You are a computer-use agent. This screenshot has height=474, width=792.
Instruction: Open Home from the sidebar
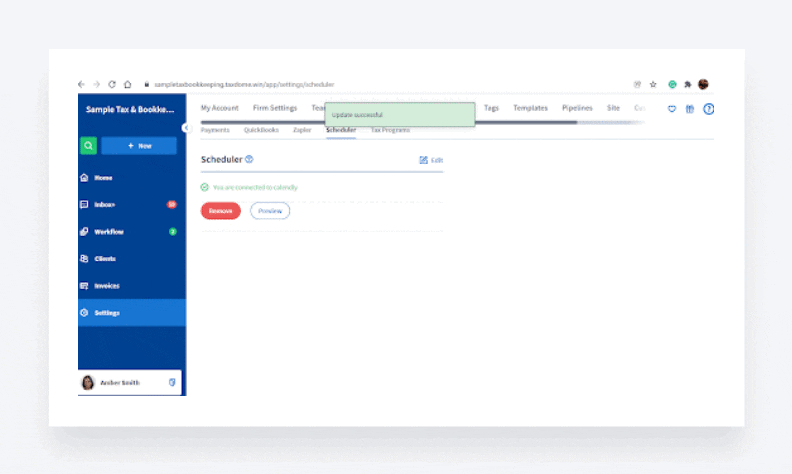pyautogui.click(x=103, y=178)
